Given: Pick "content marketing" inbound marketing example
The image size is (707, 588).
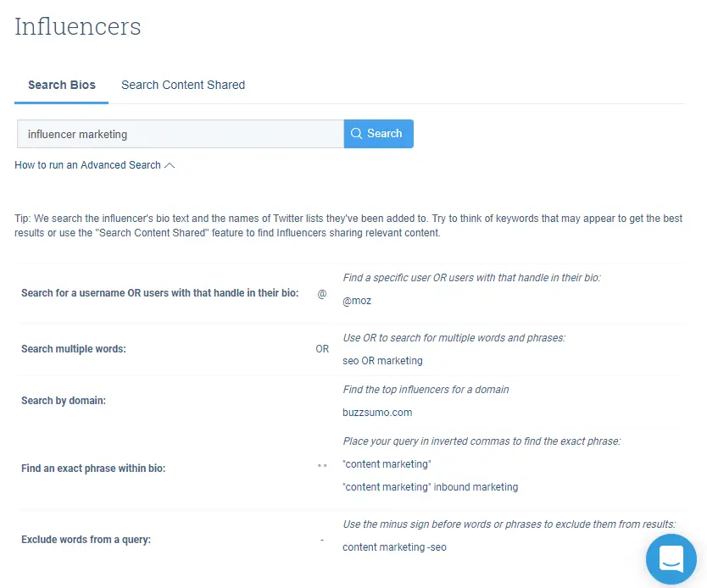Looking at the screenshot, I should point(430,487).
